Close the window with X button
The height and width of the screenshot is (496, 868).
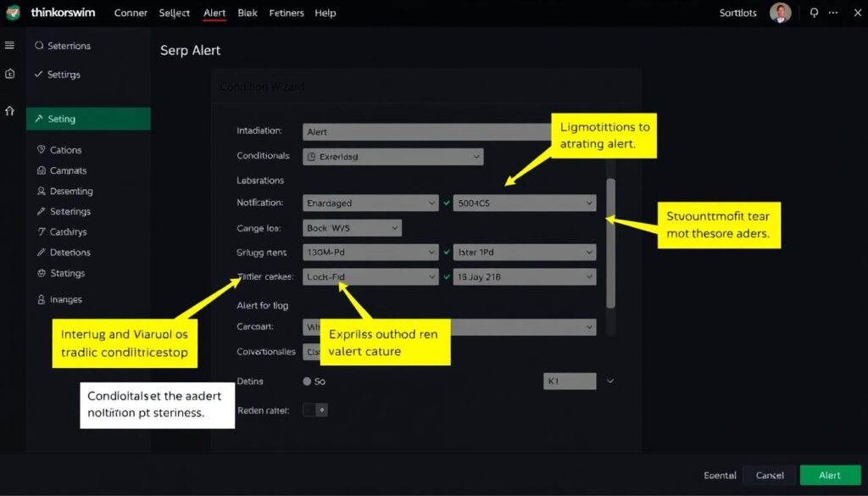(857, 13)
